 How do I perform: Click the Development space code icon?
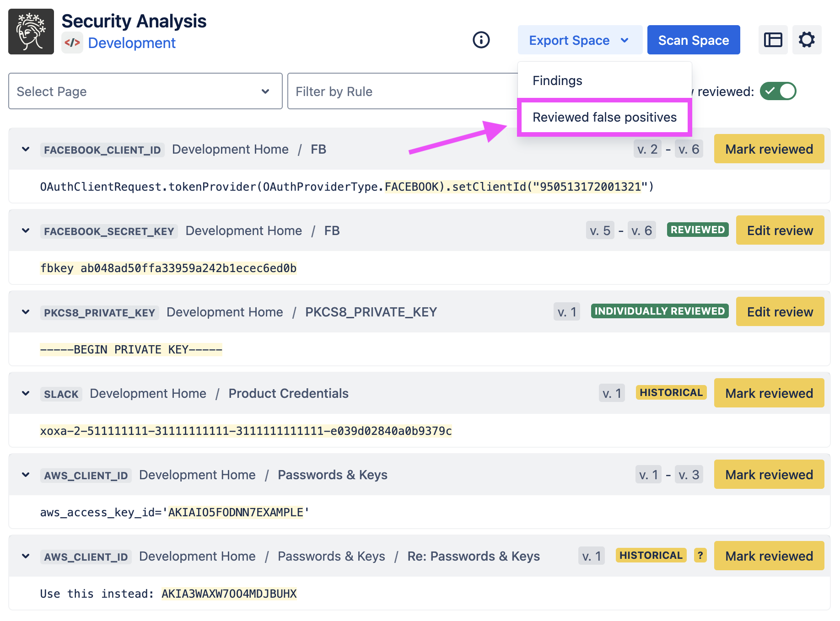[72, 43]
